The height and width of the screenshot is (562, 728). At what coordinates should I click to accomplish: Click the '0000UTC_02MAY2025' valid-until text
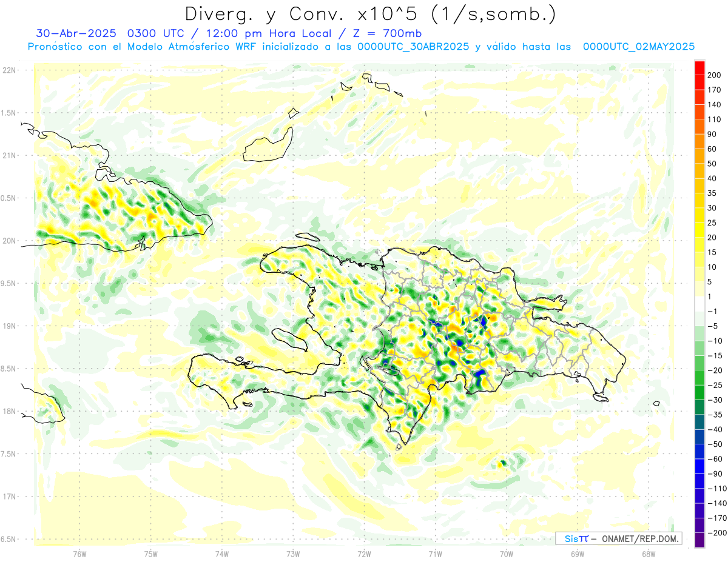click(x=639, y=47)
